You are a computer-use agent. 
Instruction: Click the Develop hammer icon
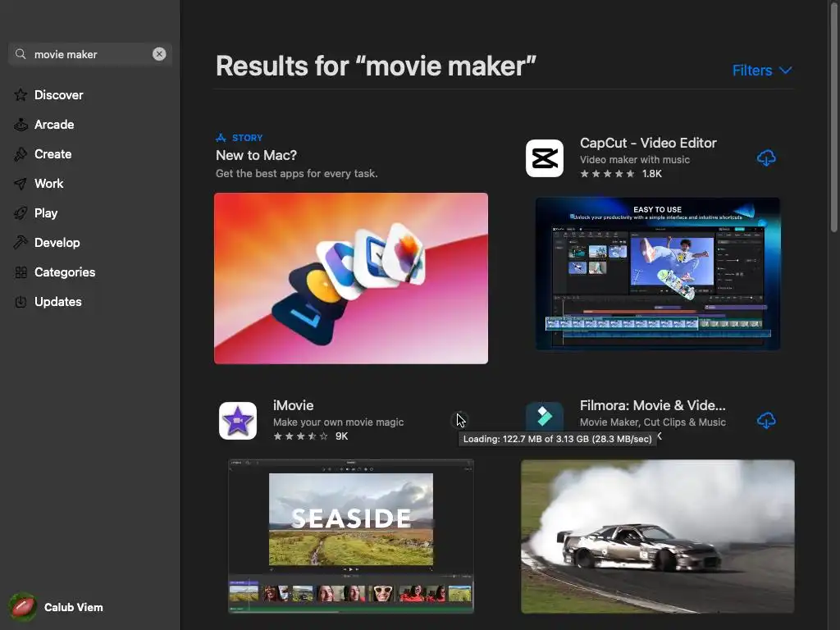click(x=21, y=243)
